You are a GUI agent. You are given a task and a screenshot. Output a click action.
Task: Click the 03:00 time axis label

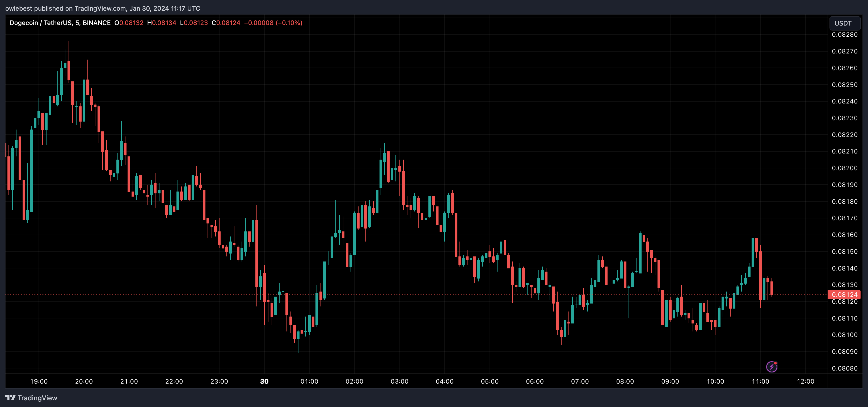click(x=399, y=381)
